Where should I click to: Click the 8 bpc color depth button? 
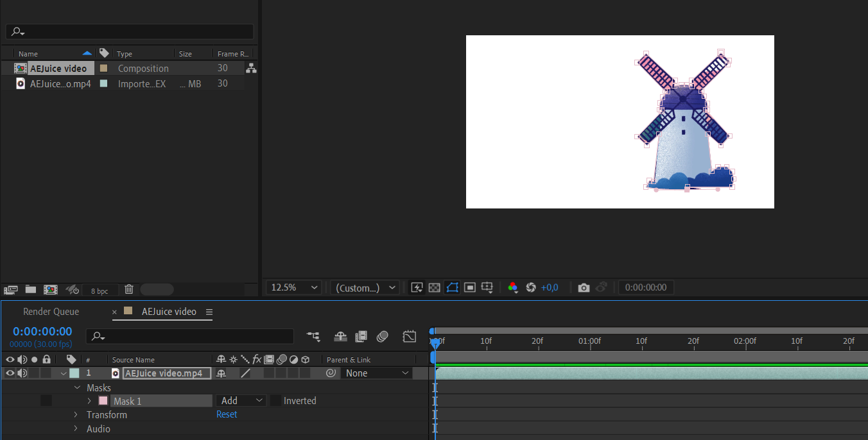tap(100, 291)
